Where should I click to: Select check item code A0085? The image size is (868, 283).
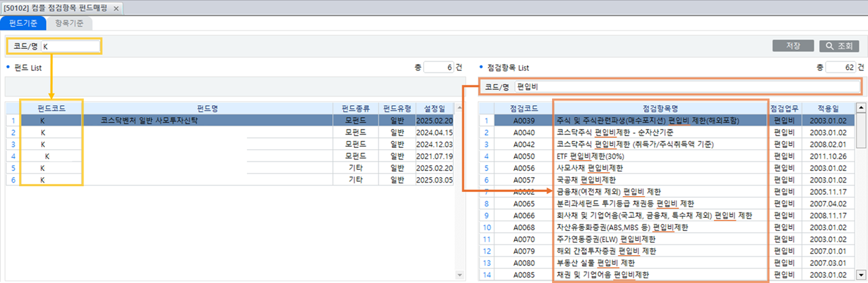pos(524,275)
